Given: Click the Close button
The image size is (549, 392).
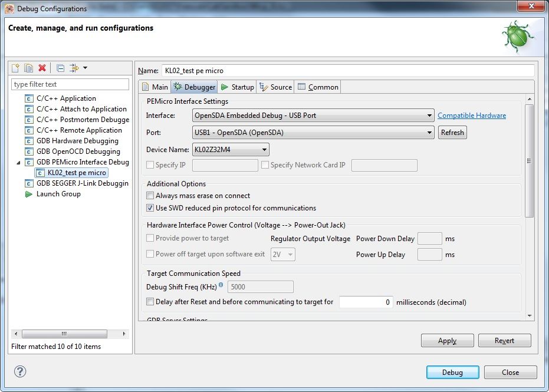Looking at the screenshot, I should coord(510,373).
